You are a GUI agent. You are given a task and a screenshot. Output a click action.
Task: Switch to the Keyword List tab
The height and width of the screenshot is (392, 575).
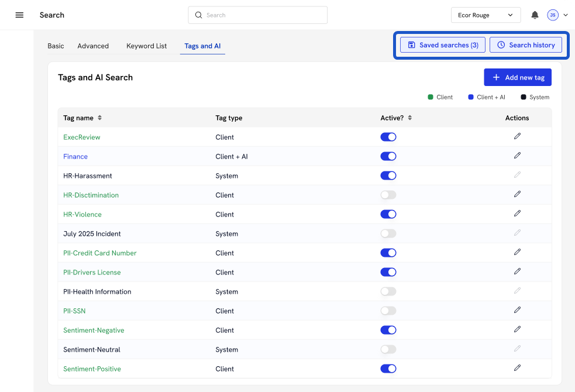146,46
